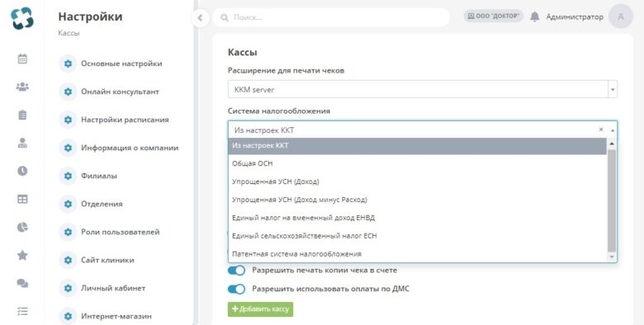Open Расширение для печати чеков dropdown

pos(423,89)
